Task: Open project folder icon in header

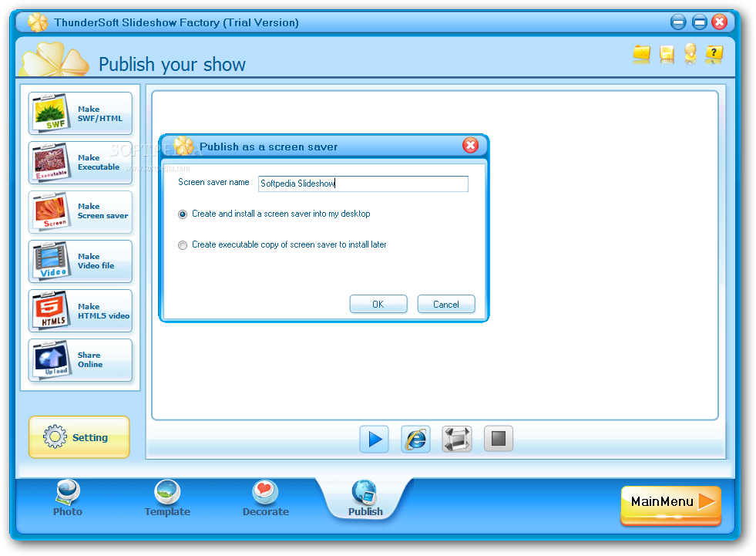Action: coord(641,54)
